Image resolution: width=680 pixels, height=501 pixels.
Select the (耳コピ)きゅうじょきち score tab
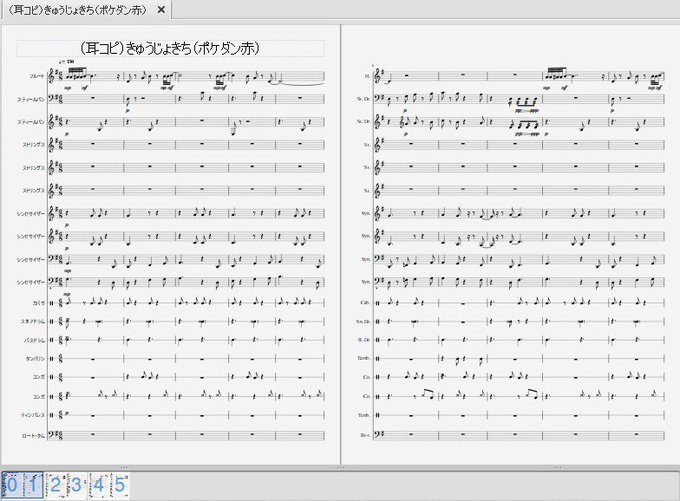pos(86,10)
